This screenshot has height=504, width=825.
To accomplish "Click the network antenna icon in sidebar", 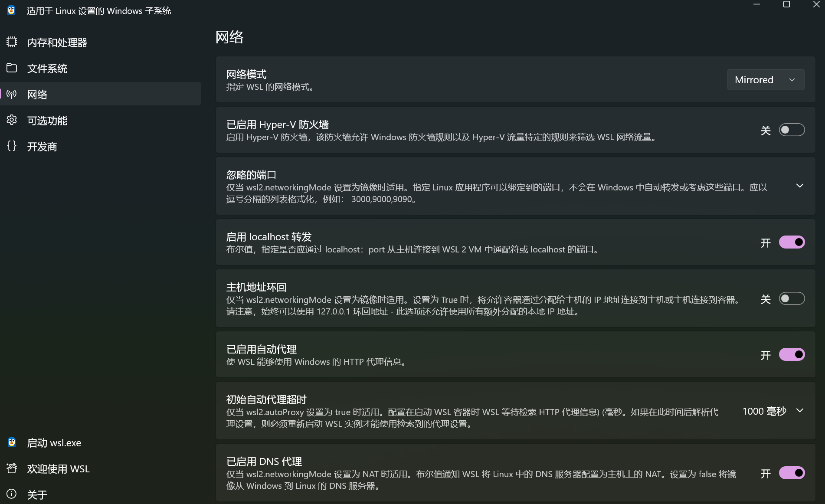I will 12,94.
